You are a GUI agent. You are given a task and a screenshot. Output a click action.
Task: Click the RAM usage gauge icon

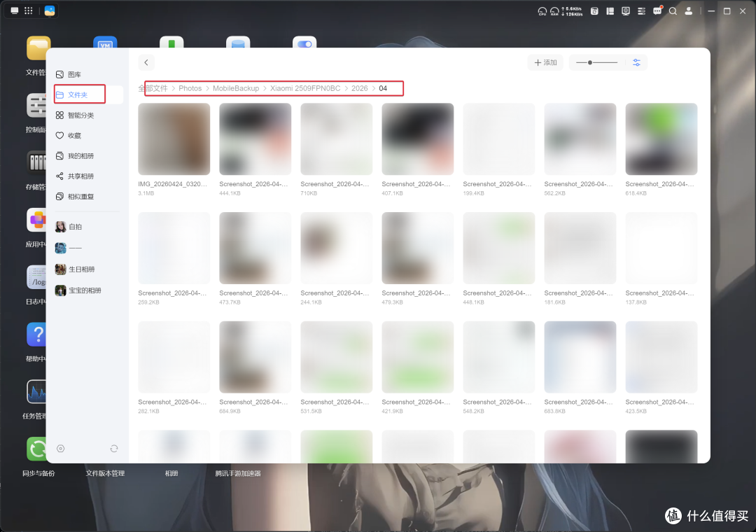(554, 11)
